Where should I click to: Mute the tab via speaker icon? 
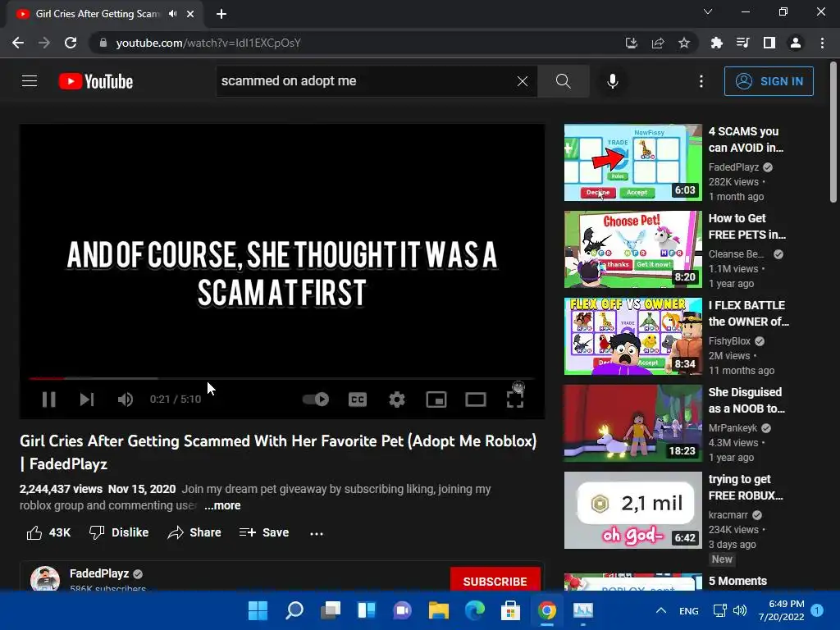(172, 13)
